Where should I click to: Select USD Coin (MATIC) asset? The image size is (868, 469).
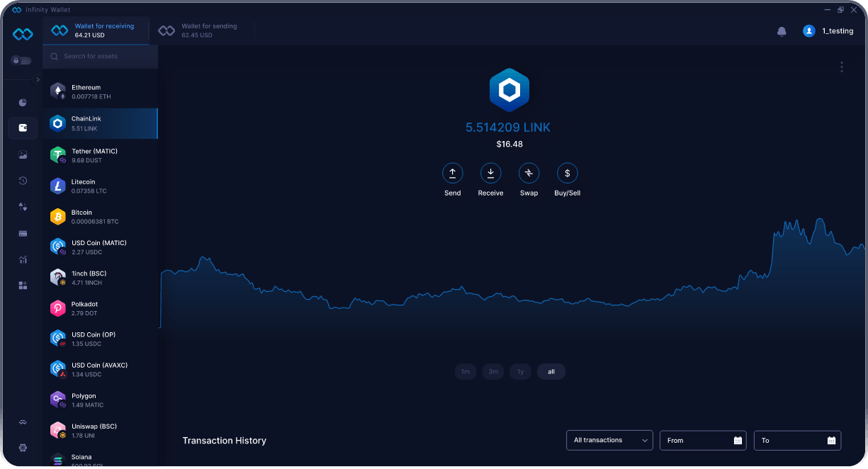100,247
